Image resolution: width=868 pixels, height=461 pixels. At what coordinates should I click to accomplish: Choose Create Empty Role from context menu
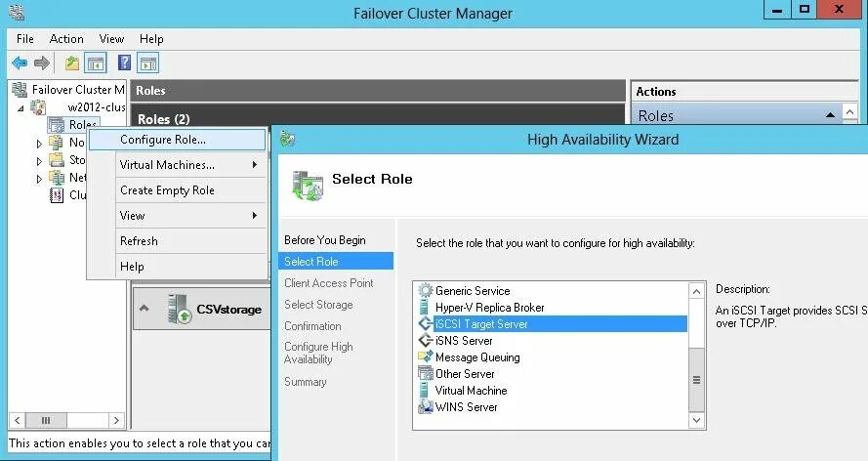pyautogui.click(x=167, y=190)
